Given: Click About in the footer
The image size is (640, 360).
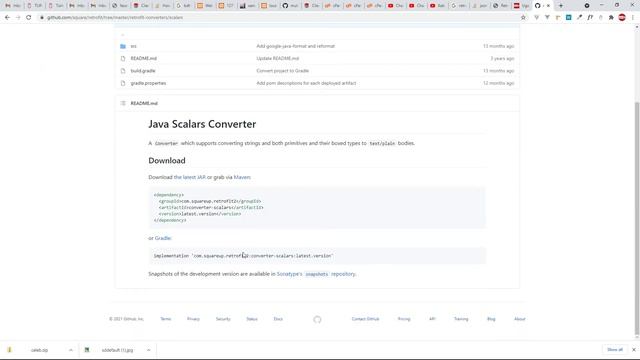Looking at the screenshot, I should pyautogui.click(x=520, y=319).
